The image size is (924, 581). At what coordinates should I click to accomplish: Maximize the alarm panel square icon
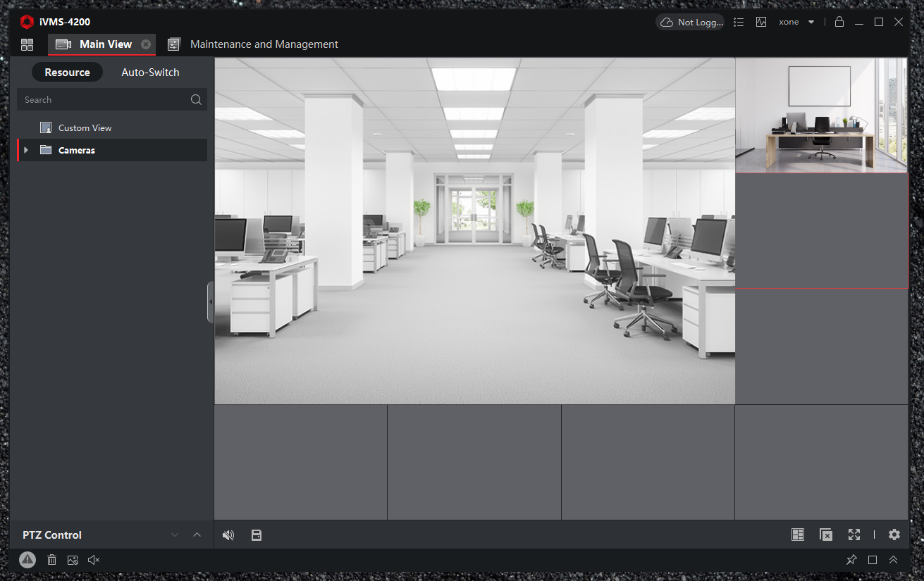(873, 560)
